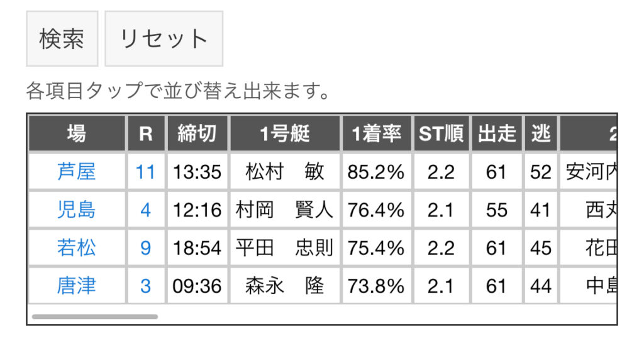Open race 3 link for 唐津
This screenshot has height=360, width=644.
(145, 286)
